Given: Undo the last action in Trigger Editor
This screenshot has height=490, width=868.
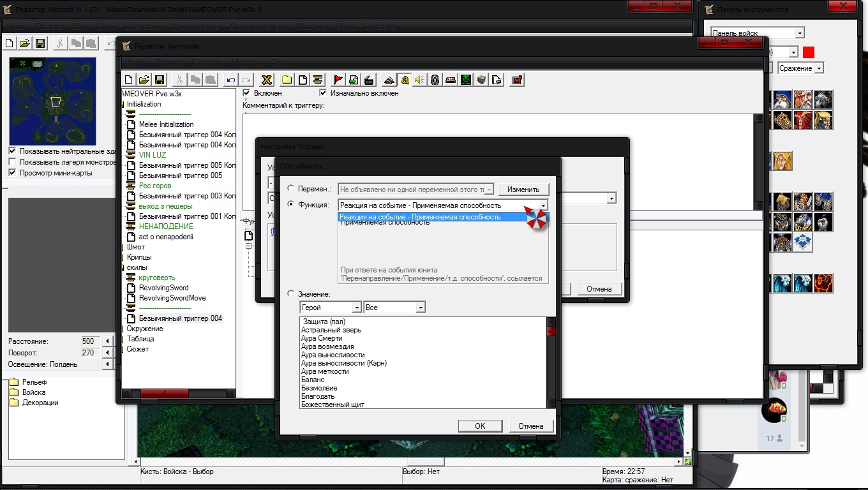Looking at the screenshot, I should tap(231, 80).
